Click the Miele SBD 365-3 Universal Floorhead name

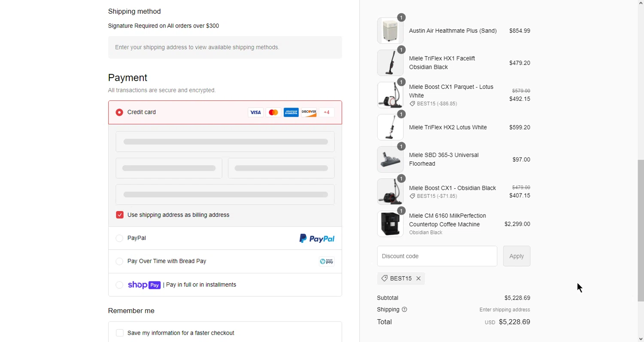pyautogui.click(x=444, y=159)
